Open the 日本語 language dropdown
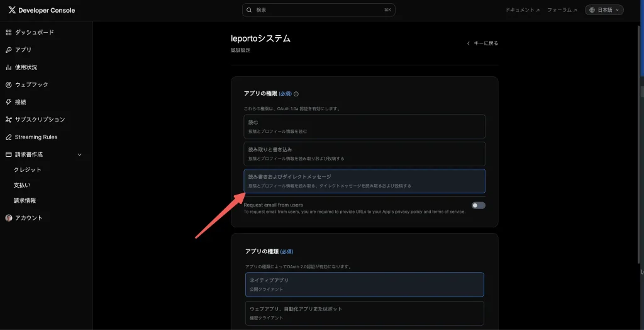 pos(604,10)
